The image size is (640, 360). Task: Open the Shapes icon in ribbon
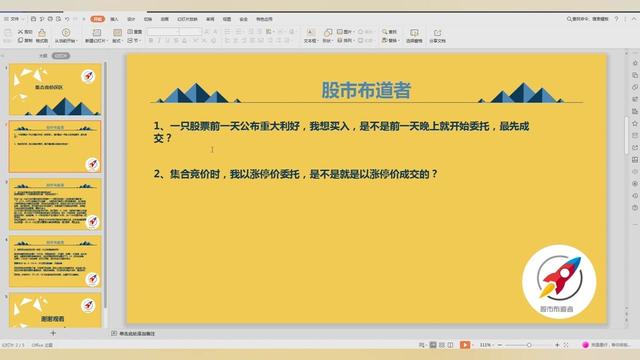pos(327,33)
